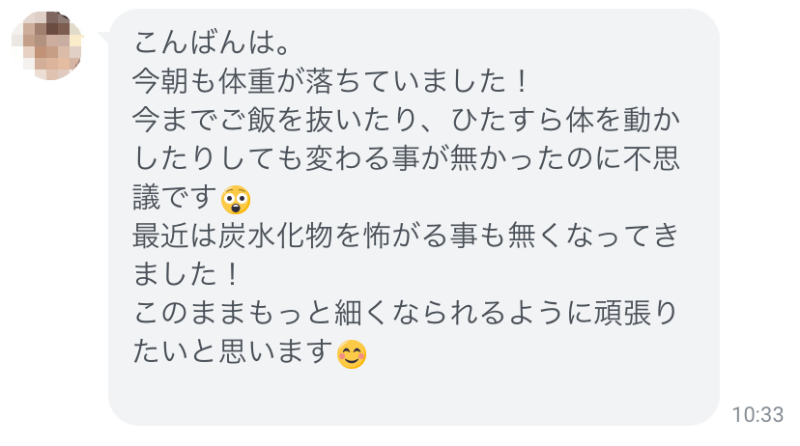Click the astonished face emoji after 議です

click(236, 200)
